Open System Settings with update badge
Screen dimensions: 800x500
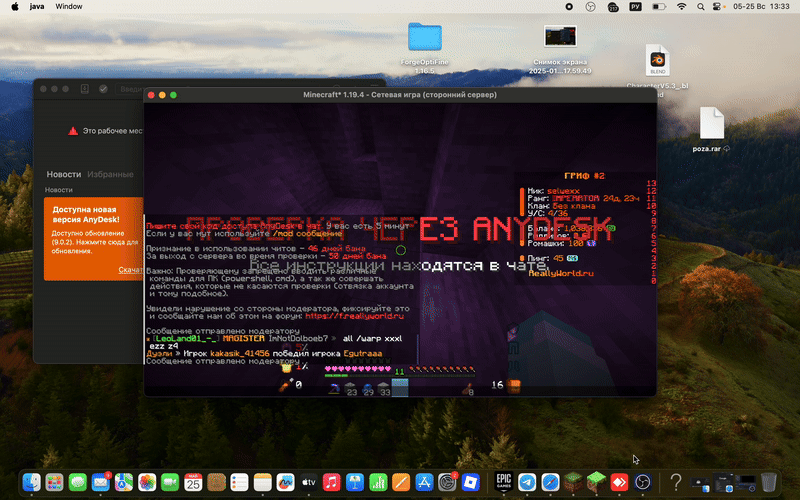[x=447, y=482]
